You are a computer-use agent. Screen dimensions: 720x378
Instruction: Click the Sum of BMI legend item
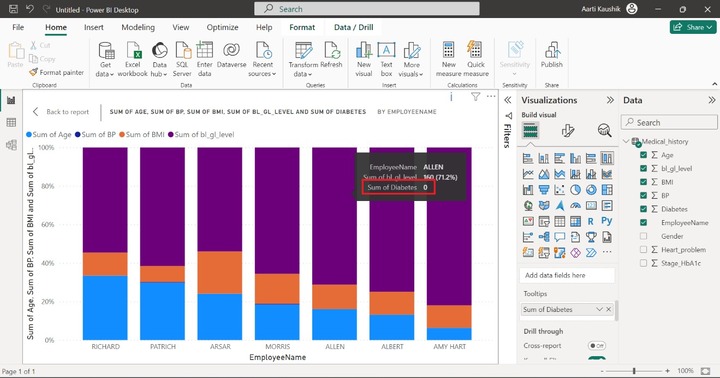click(142, 135)
